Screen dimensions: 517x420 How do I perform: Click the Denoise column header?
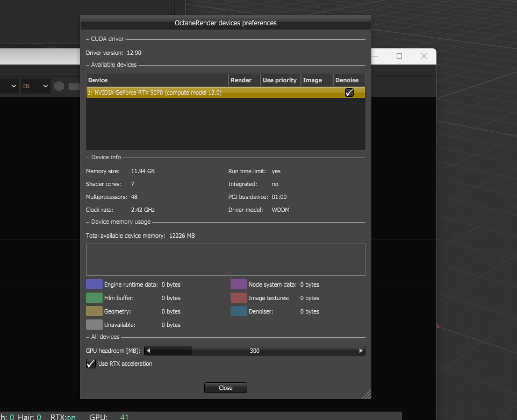[x=349, y=80]
